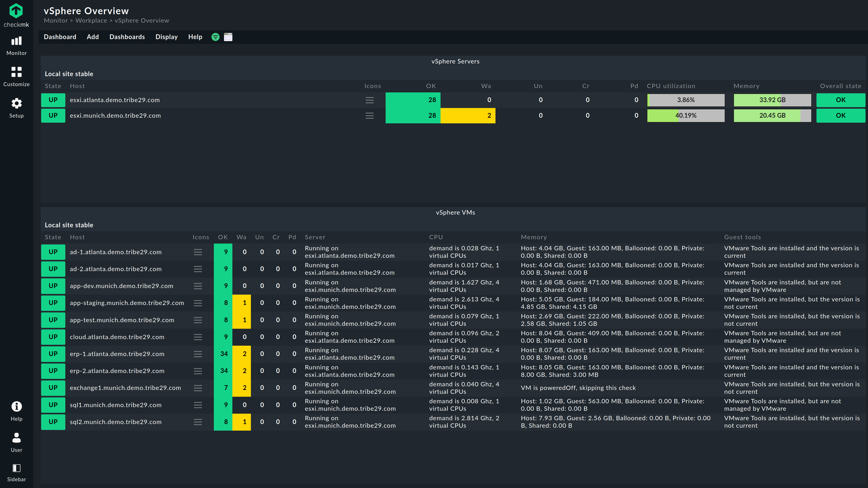
Task: Open host app-staging.munich.demo.tribe29.com
Action: [x=127, y=303]
